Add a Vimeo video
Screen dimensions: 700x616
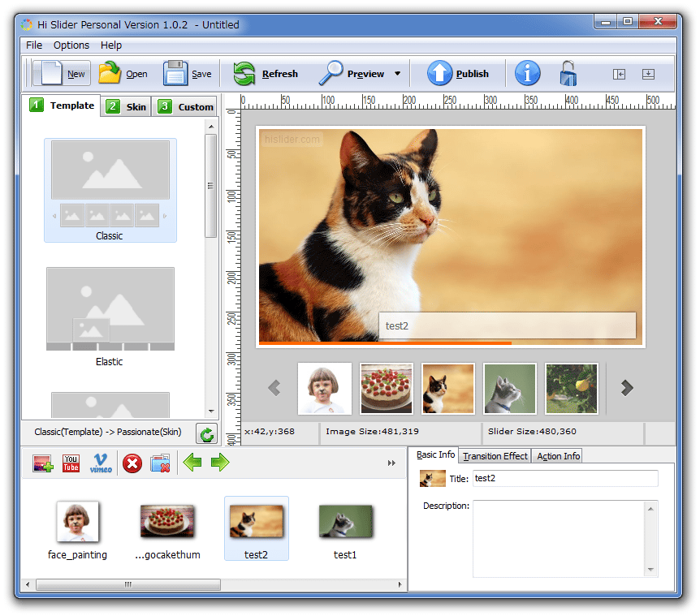101,463
